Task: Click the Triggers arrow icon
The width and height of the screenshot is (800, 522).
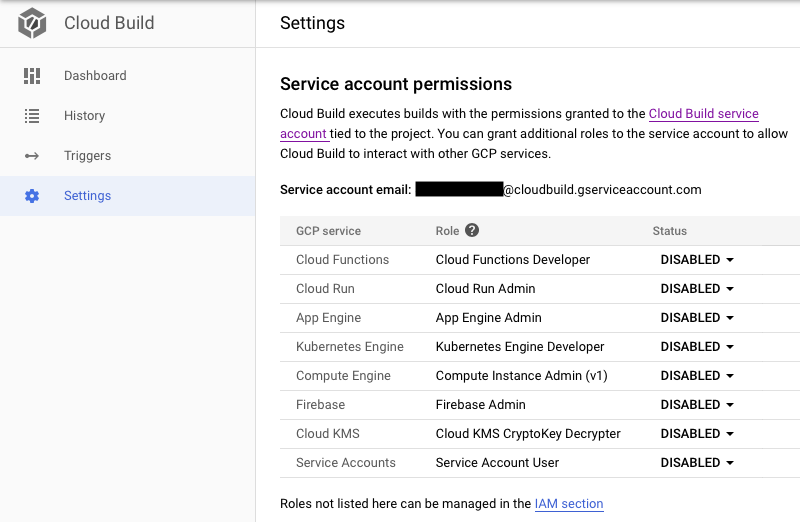Action: pyautogui.click(x=32, y=156)
